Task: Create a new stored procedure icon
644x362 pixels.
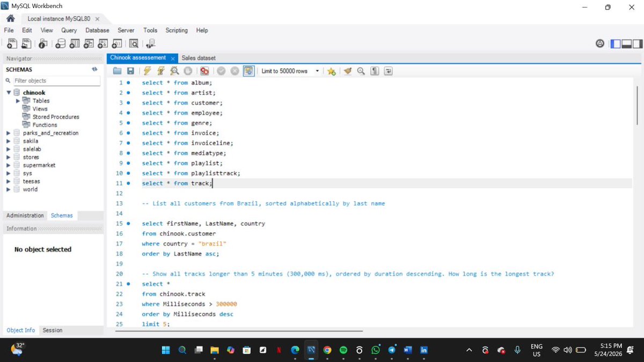Action: click(103, 43)
